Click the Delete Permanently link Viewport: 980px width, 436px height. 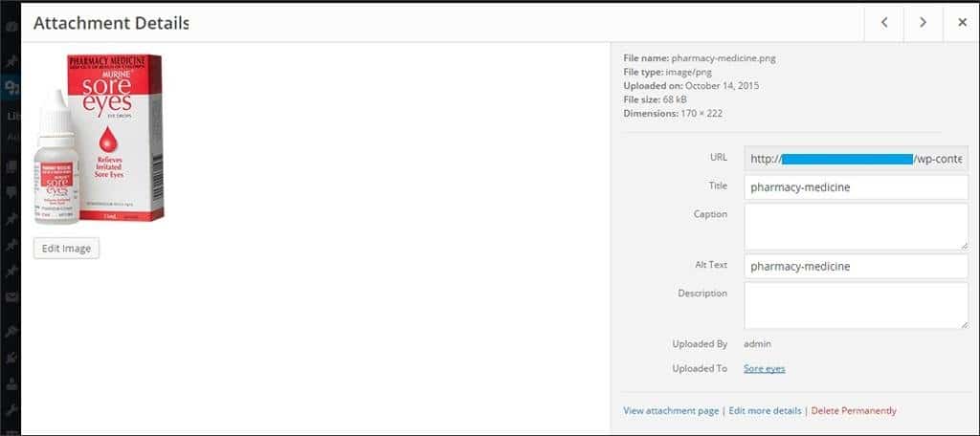click(854, 410)
